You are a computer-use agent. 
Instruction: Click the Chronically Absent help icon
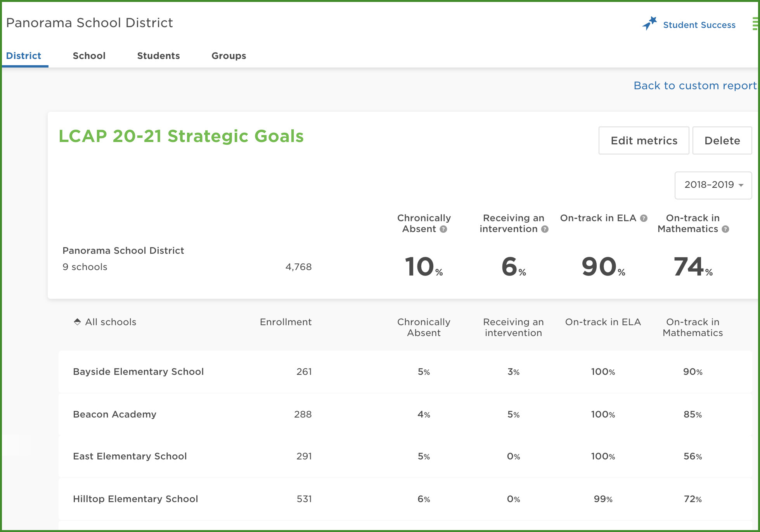(x=443, y=229)
